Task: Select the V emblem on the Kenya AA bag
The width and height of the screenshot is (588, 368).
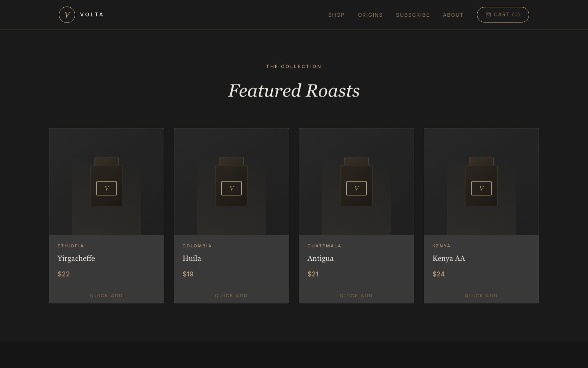Action: (x=481, y=188)
